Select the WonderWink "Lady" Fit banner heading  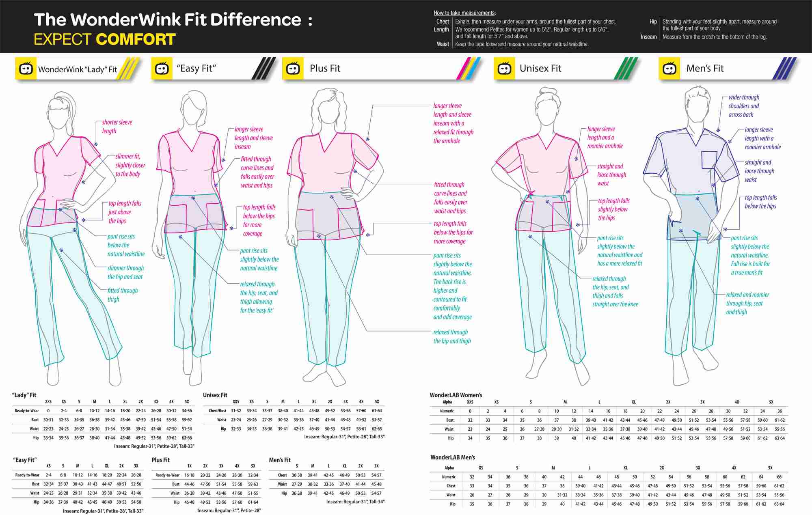[78, 69]
